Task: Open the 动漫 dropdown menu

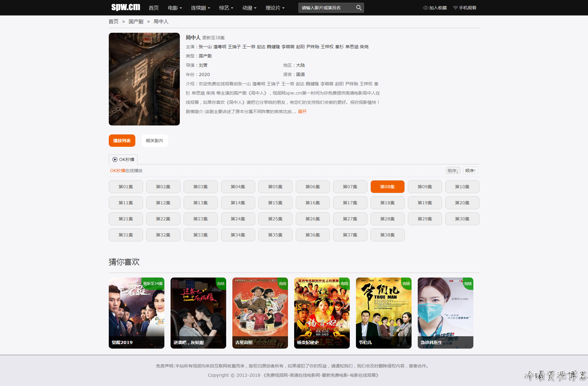Action: pos(249,8)
